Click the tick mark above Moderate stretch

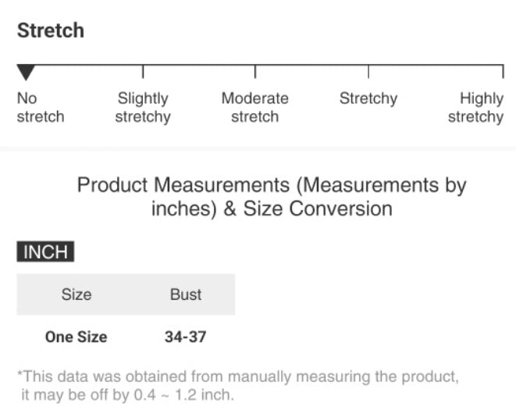tap(255, 72)
